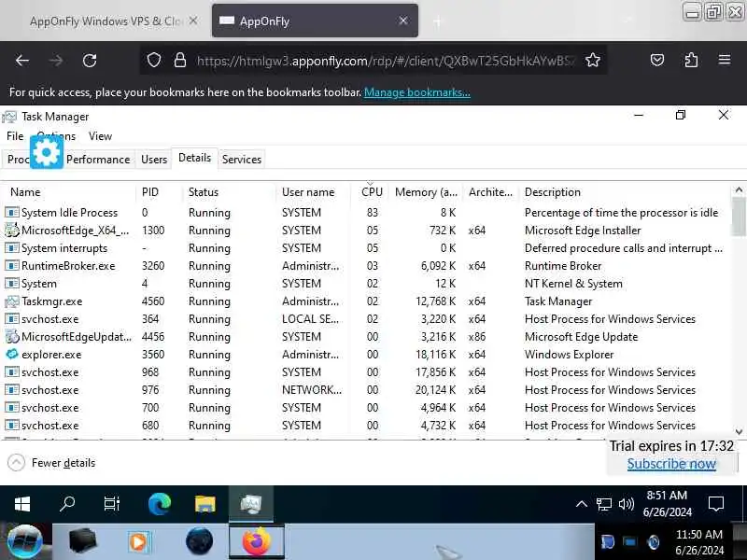Select explorer.exe memory value 18,116 K

[435, 355]
